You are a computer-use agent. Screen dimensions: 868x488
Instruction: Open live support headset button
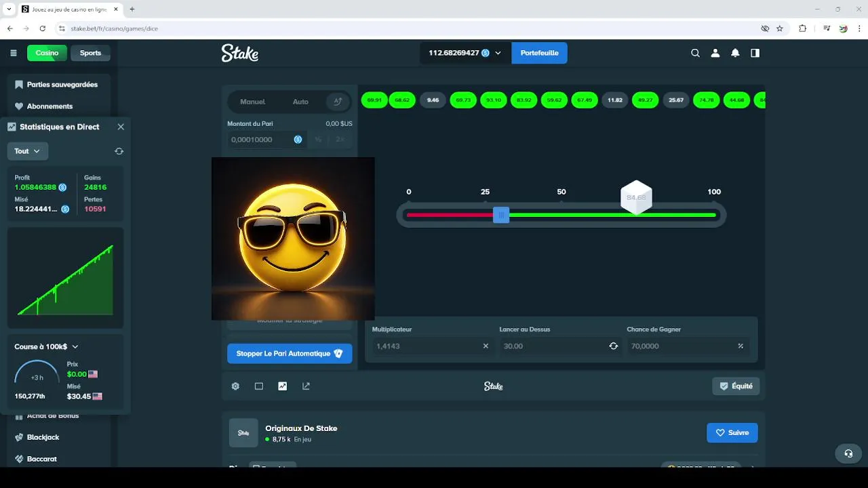[x=848, y=453]
